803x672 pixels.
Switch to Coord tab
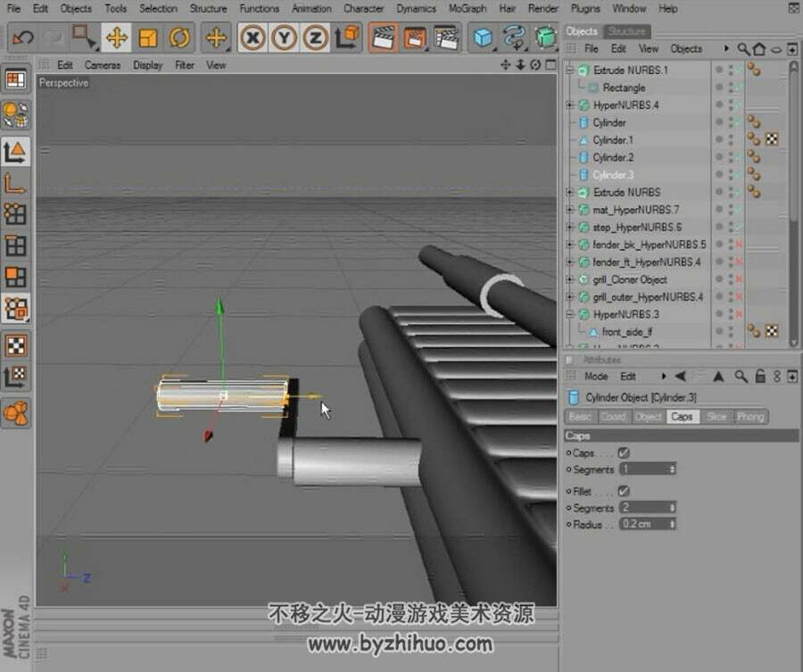pyautogui.click(x=613, y=417)
